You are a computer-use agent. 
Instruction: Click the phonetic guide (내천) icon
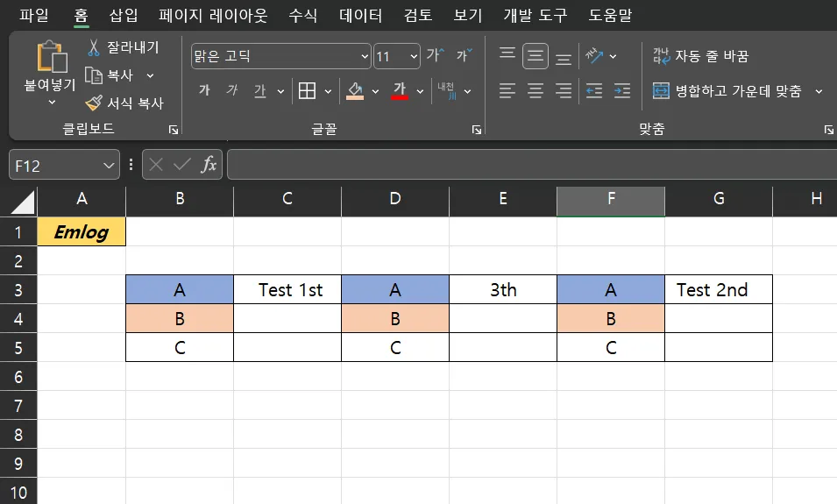pyautogui.click(x=446, y=91)
